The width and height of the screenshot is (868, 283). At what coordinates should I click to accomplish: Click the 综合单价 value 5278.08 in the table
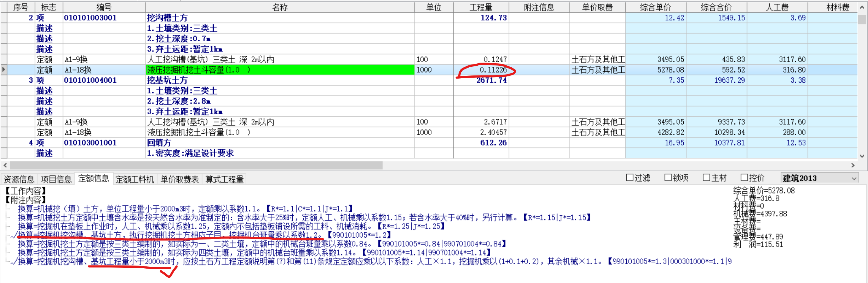pos(656,70)
